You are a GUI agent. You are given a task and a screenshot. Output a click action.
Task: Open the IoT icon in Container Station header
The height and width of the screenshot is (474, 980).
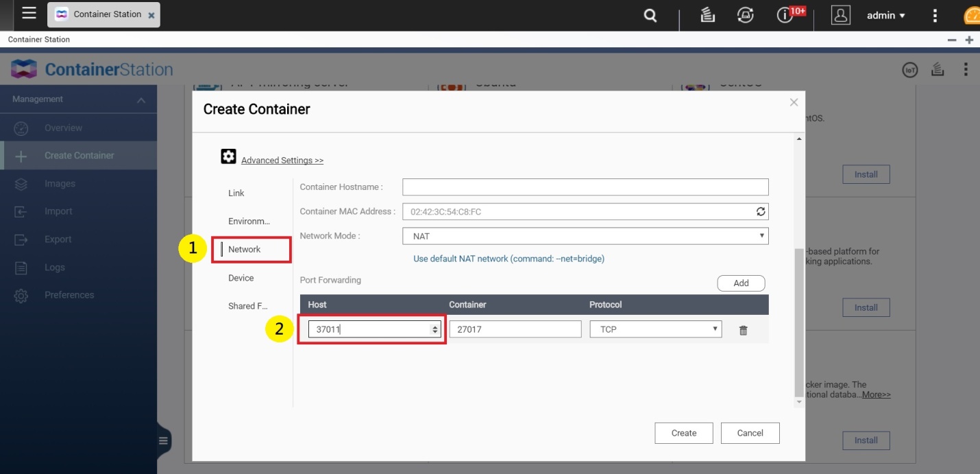(x=910, y=69)
